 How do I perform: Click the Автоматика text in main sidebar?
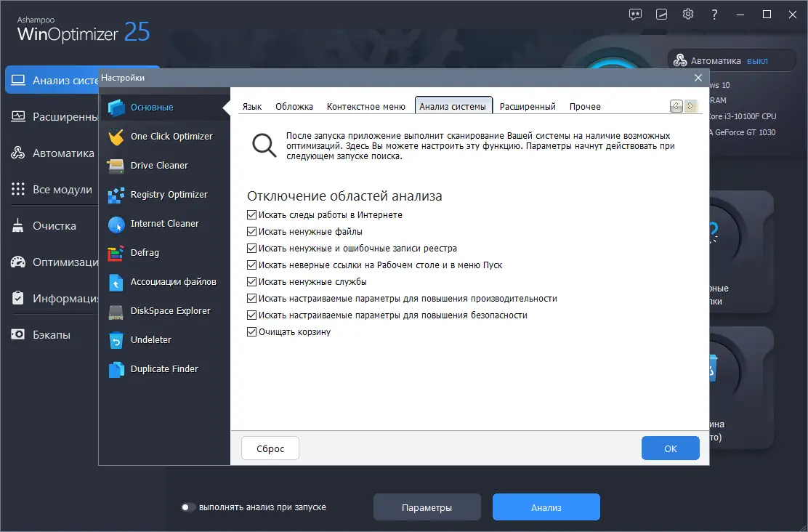[x=63, y=153]
